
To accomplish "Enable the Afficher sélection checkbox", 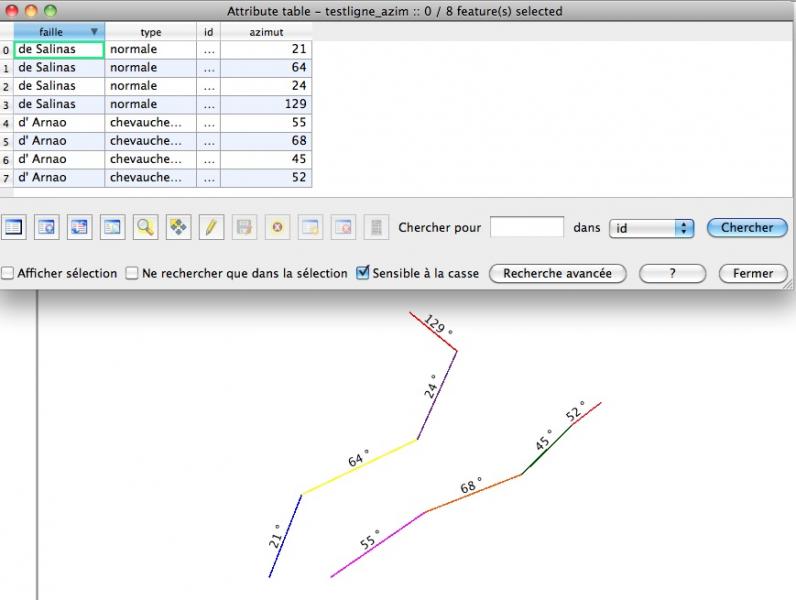I will click(8, 273).
